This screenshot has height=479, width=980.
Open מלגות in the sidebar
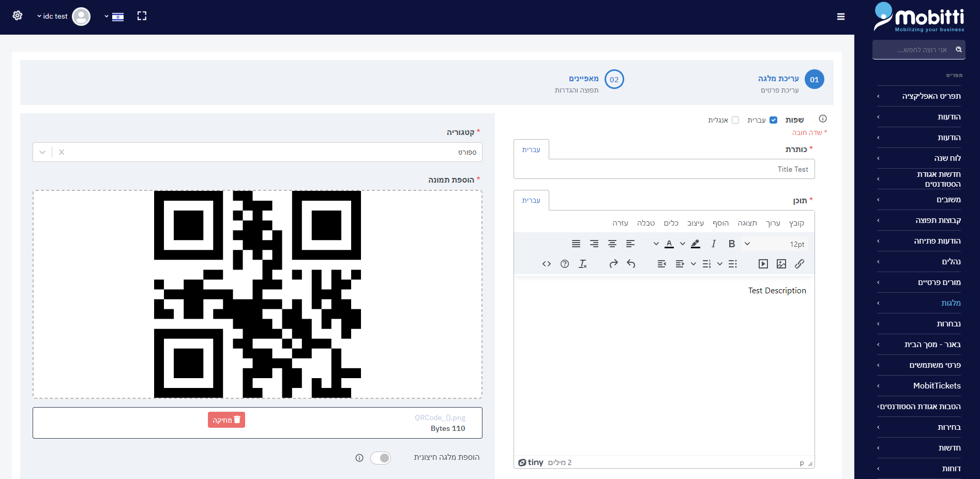[919, 303]
